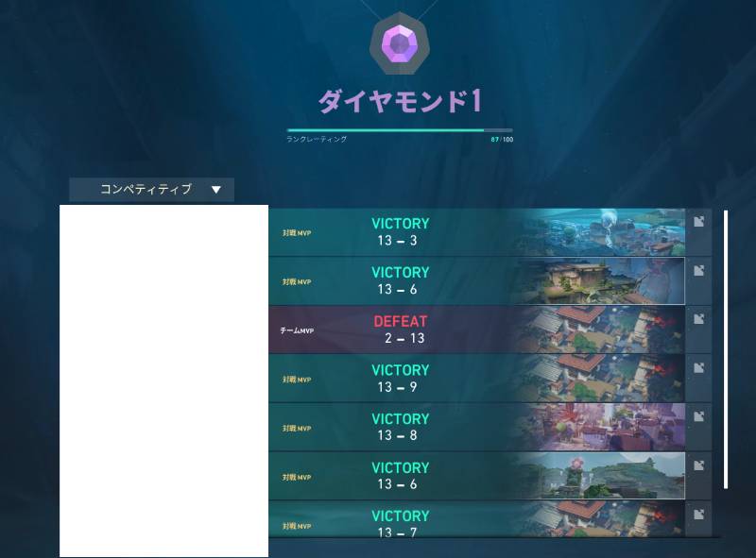
Task: Click チームMVP label in defeat row
Action: 297,330
